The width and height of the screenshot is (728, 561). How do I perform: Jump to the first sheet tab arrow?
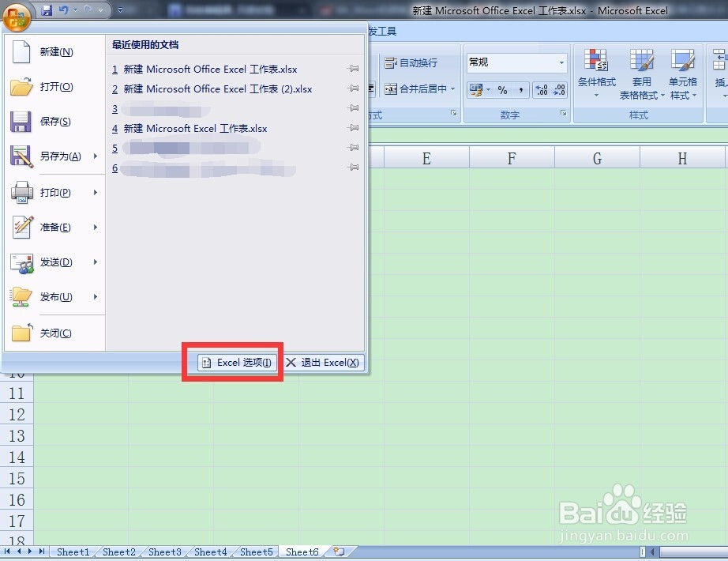[x=7, y=552]
